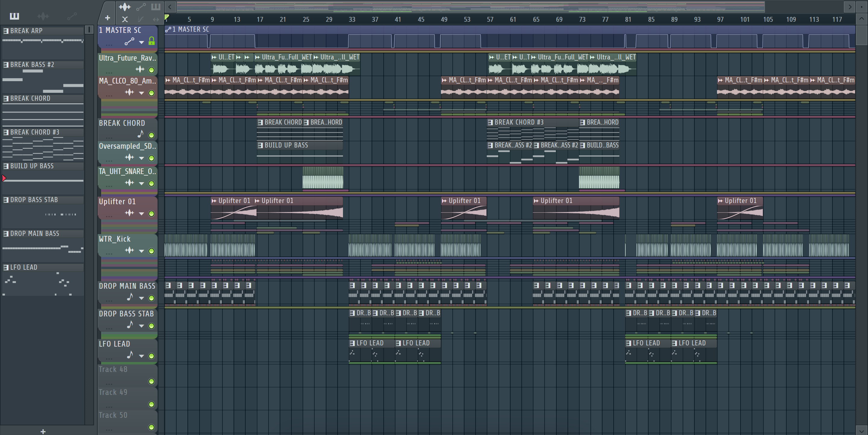Enable automation clip focus icon in toolbar
The width and height of the screenshot is (868, 435).
pyautogui.click(x=141, y=7)
